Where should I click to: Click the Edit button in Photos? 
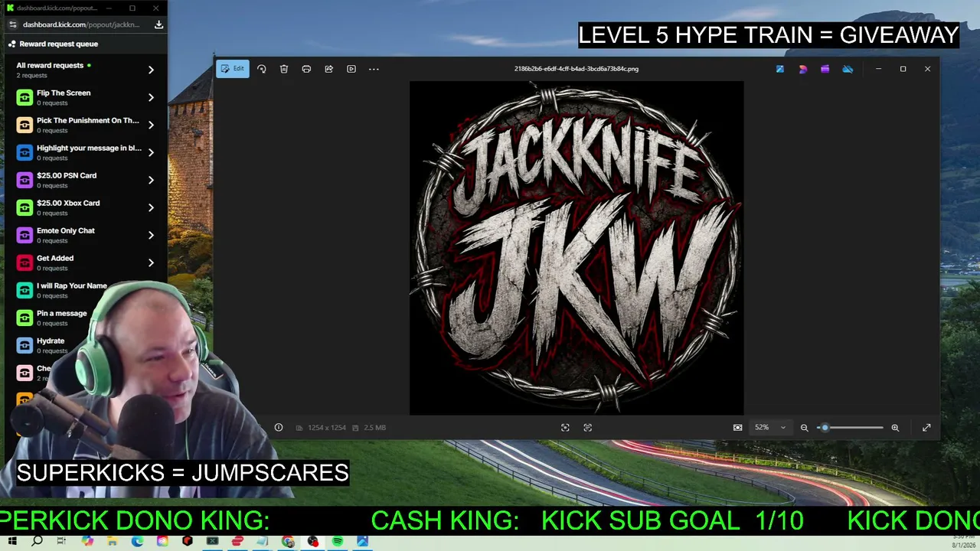pyautogui.click(x=233, y=69)
